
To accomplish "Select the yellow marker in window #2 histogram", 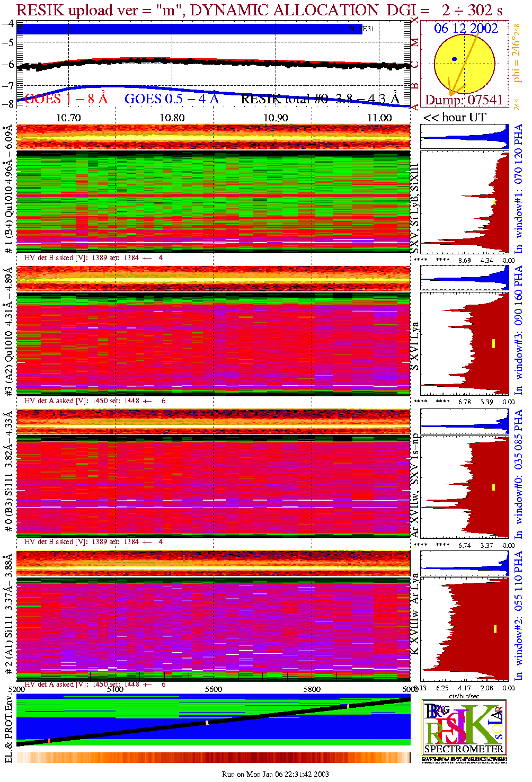I will [x=495, y=629].
